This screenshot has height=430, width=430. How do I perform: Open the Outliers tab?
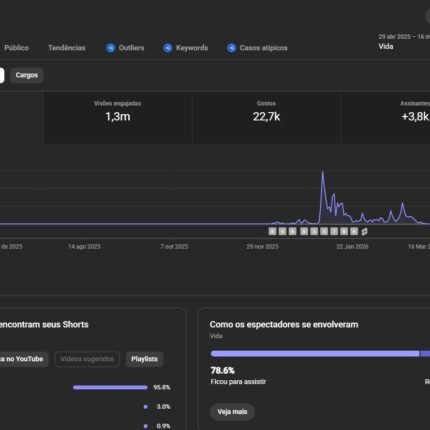[x=125, y=48]
